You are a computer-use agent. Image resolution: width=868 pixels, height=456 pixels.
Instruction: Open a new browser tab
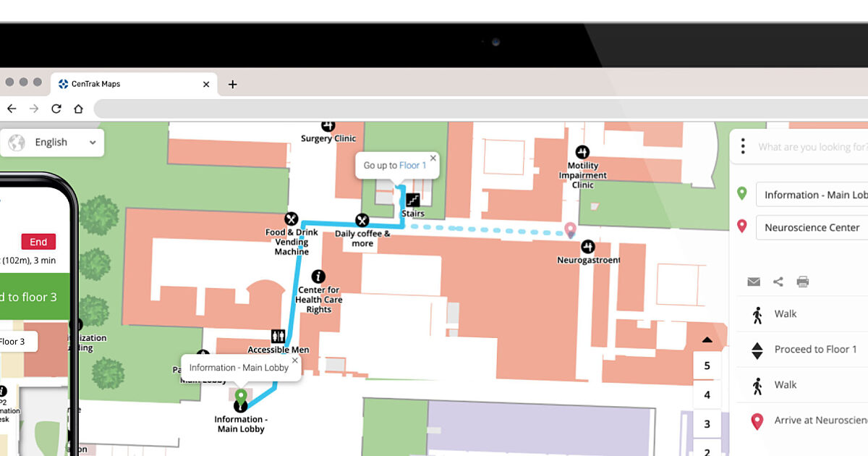point(232,84)
